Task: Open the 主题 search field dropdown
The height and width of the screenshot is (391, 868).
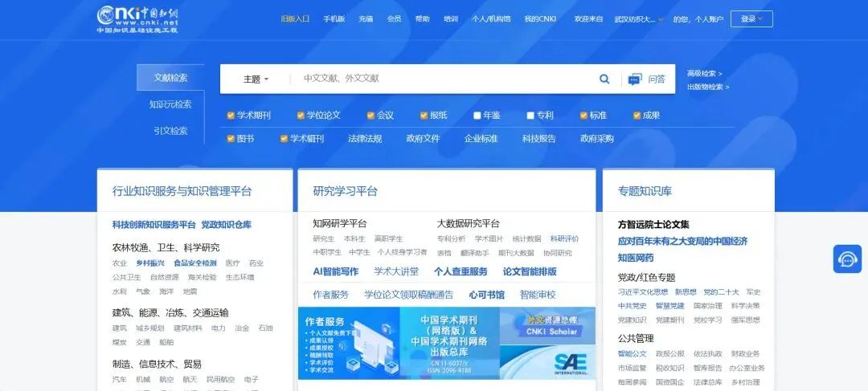Action: coord(256,79)
